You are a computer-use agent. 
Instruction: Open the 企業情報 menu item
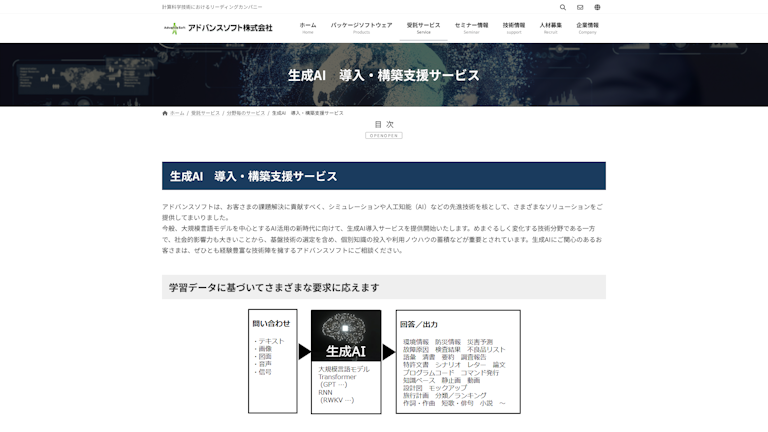(x=587, y=28)
